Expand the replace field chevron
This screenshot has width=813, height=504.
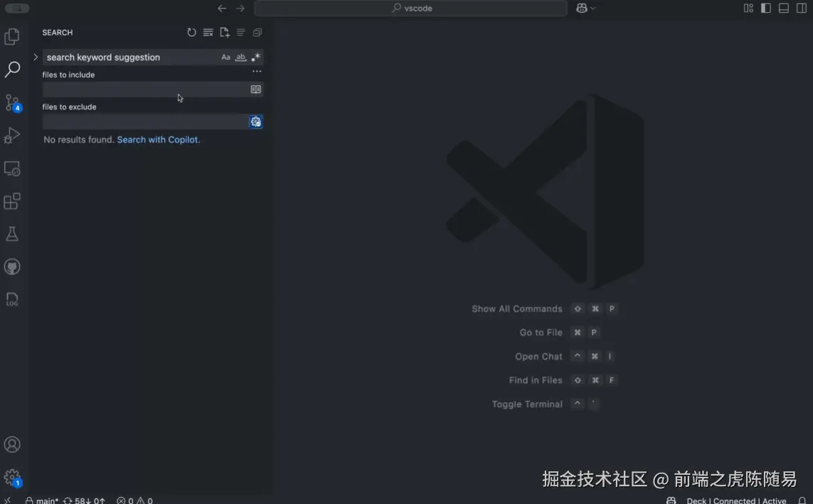click(x=36, y=57)
